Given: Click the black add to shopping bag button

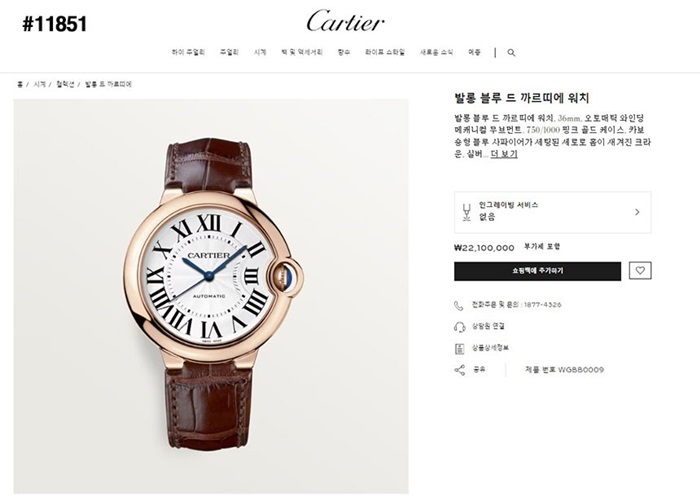Looking at the screenshot, I should pos(538,271).
